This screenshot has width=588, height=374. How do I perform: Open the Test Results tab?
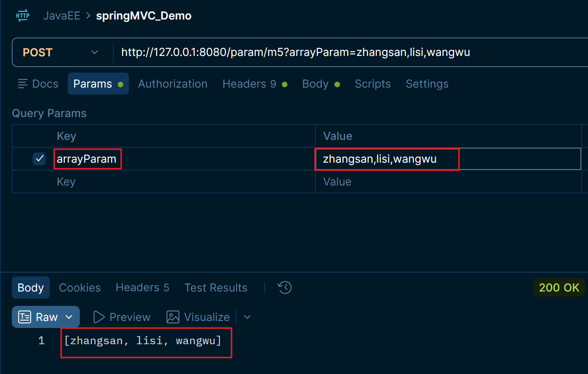216,287
